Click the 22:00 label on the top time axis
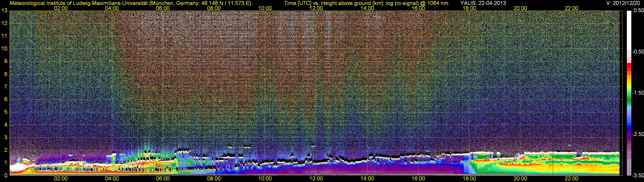The image size is (644, 182). point(571,8)
